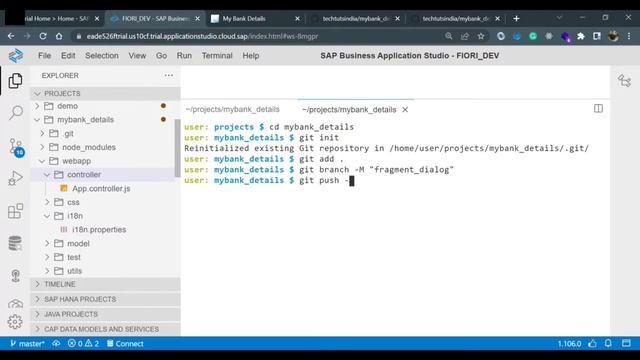Split the terminal panel layout icon
640x360 pixels.
click(598, 109)
